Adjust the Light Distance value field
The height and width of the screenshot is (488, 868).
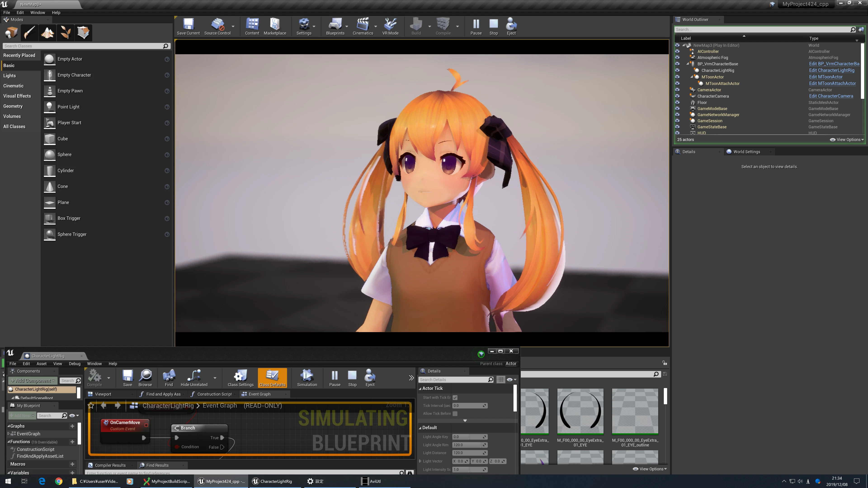470,453
